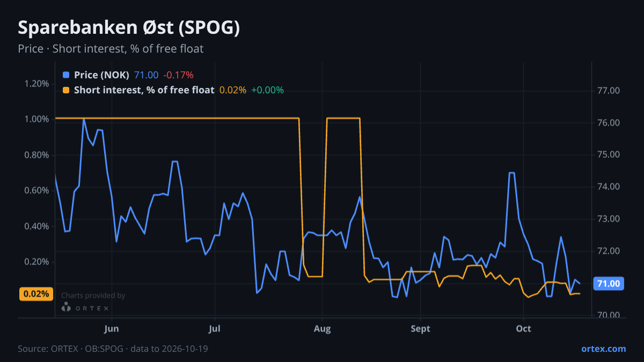Image resolution: width=644 pixels, height=362 pixels.
Task: Click the 1.00% left axis label
Action: coord(36,119)
